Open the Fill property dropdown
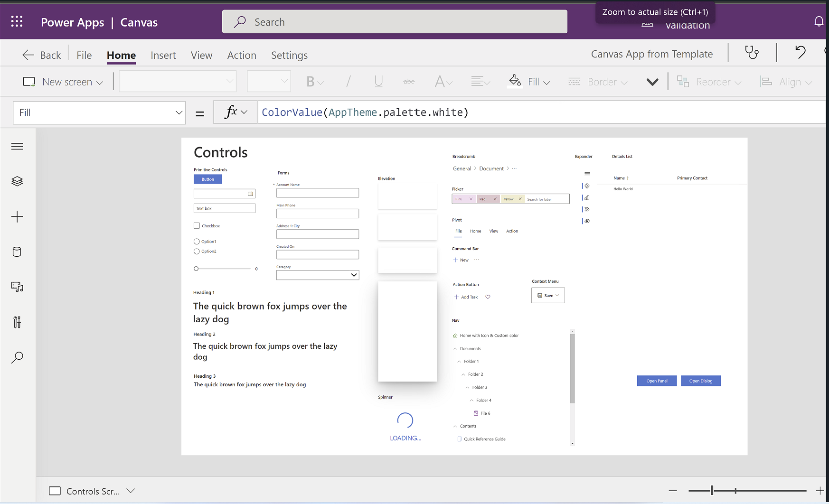 tap(99, 113)
